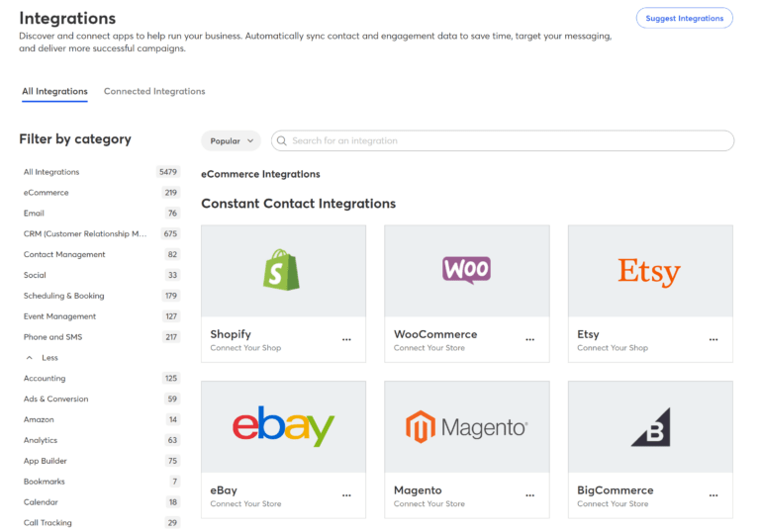Choose the Analytics category filter

tap(41, 440)
